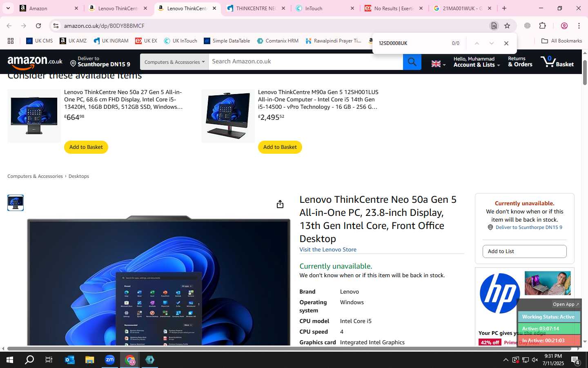Click the horizontal page scrollbar
Image resolution: width=588 pixels, height=368 pixels.
click(289, 349)
